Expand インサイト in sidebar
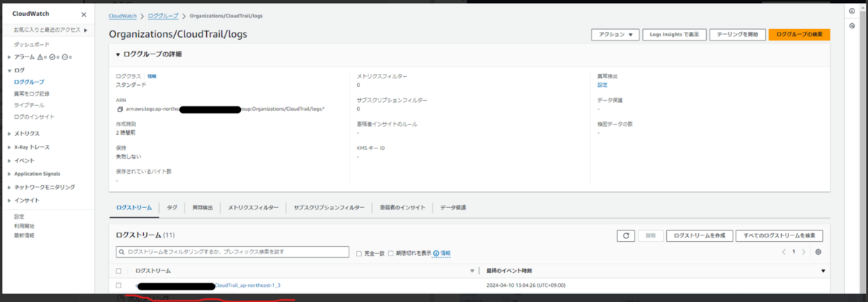 click(9, 200)
